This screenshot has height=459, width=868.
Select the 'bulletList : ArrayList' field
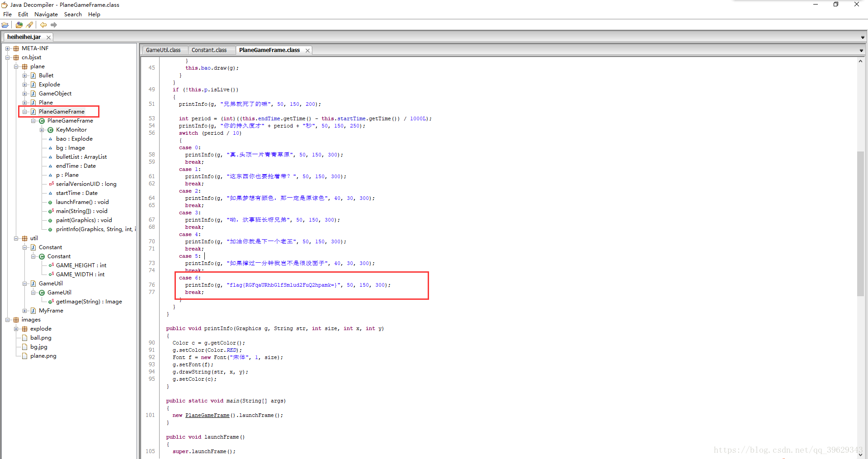pyautogui.click(x=81, y=157)
